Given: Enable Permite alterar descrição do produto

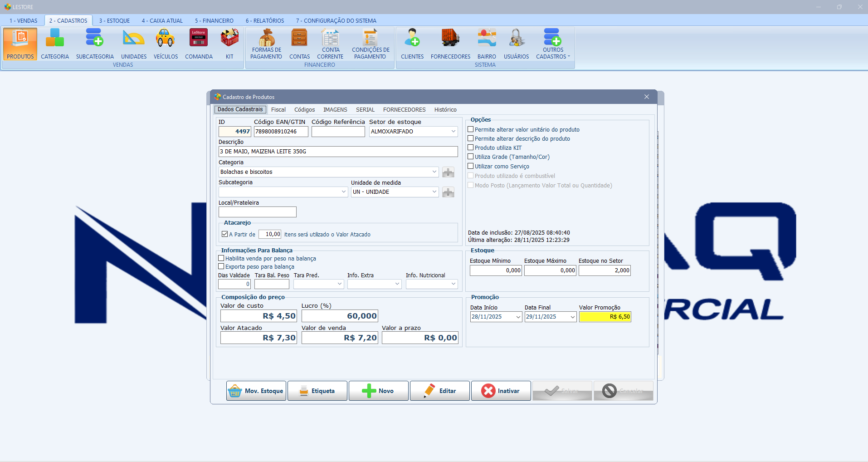Looking at the screenshot, I should 471,138.
